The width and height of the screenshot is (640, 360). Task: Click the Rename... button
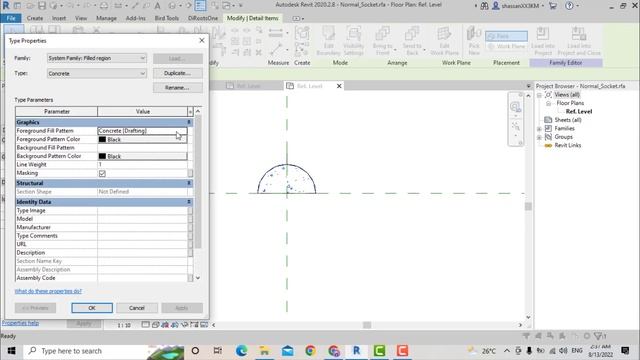[178, 88]
